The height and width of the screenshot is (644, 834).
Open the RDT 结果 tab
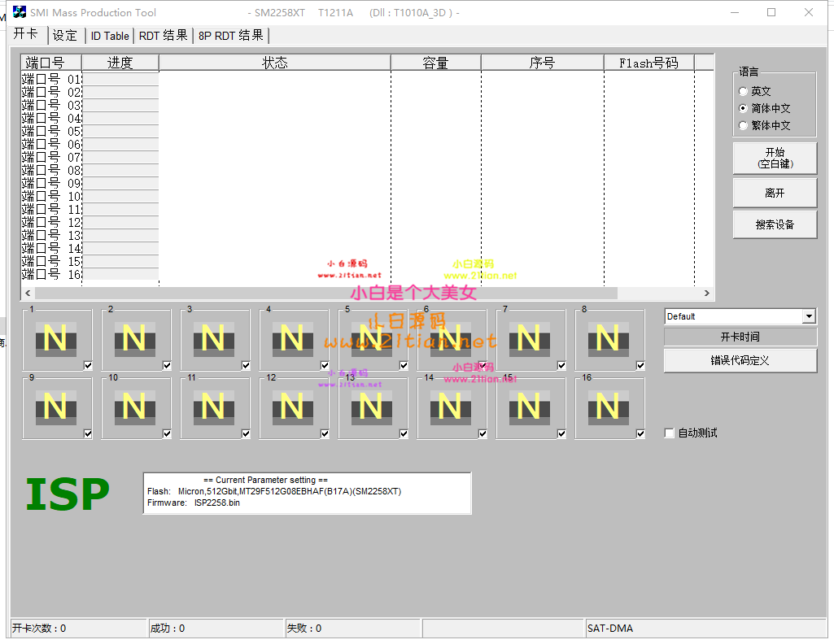click(x=164, y=36)
